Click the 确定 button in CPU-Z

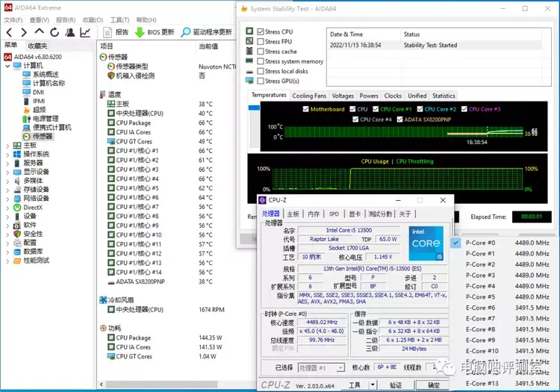pos(434,385)
